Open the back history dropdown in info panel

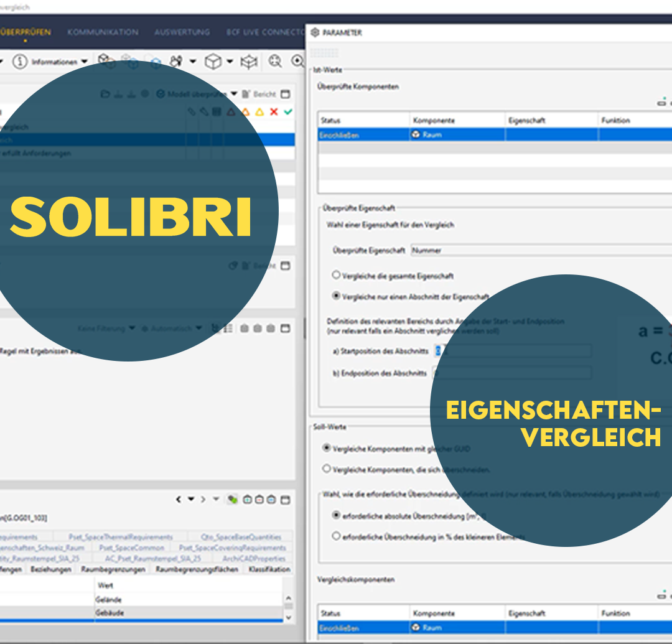coord(191,499)
